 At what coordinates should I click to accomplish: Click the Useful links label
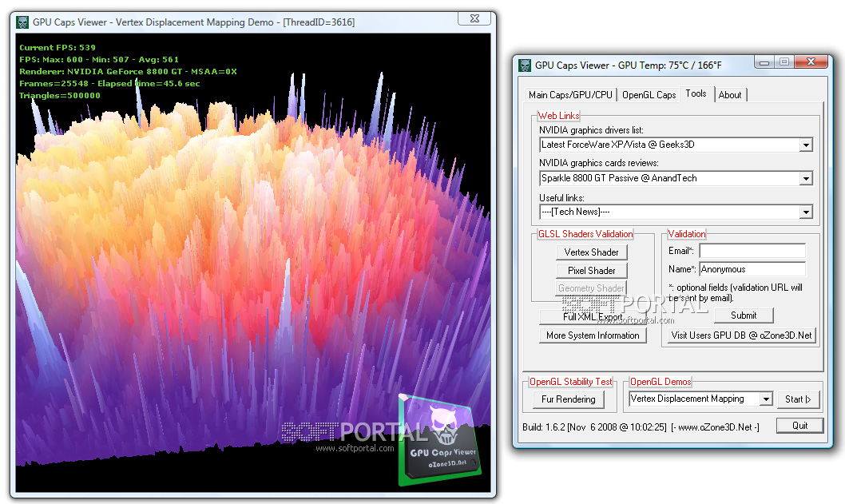(x=561, y=198)
